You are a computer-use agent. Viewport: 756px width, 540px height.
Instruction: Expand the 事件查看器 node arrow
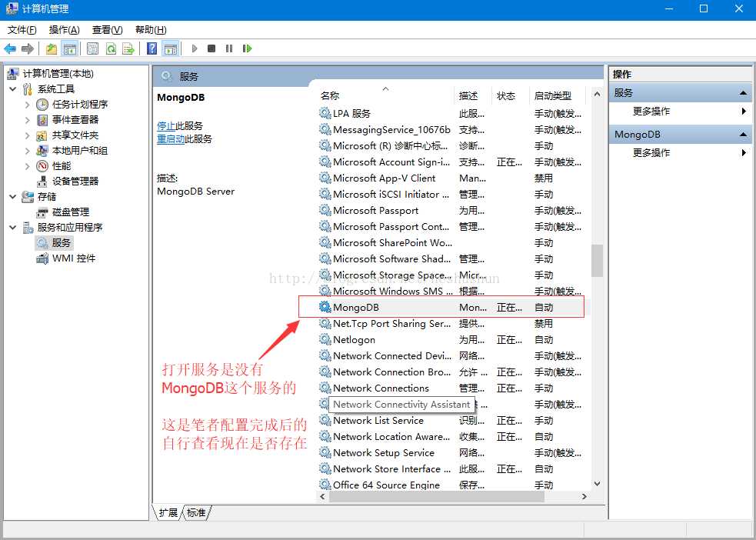click(x=28, y=120)
